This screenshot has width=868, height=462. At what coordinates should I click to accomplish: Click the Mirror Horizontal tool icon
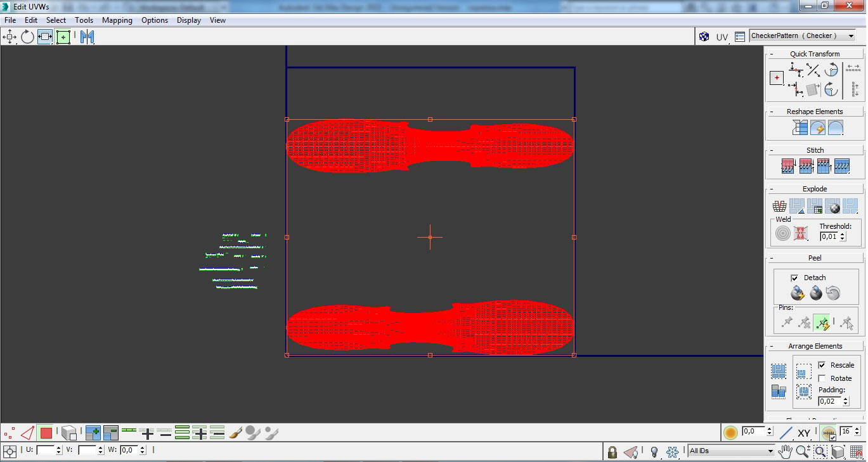pos(87,37)
